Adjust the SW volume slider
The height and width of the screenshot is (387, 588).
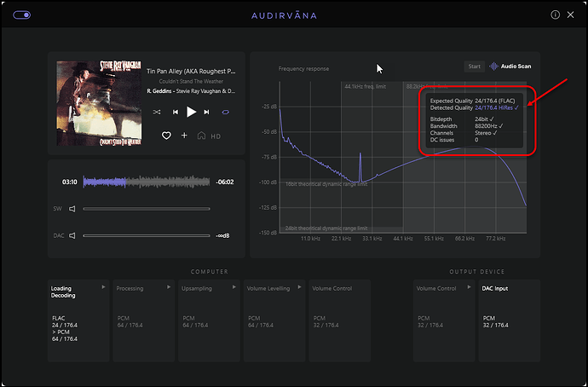pyautogui.click(x=147, y=209)
